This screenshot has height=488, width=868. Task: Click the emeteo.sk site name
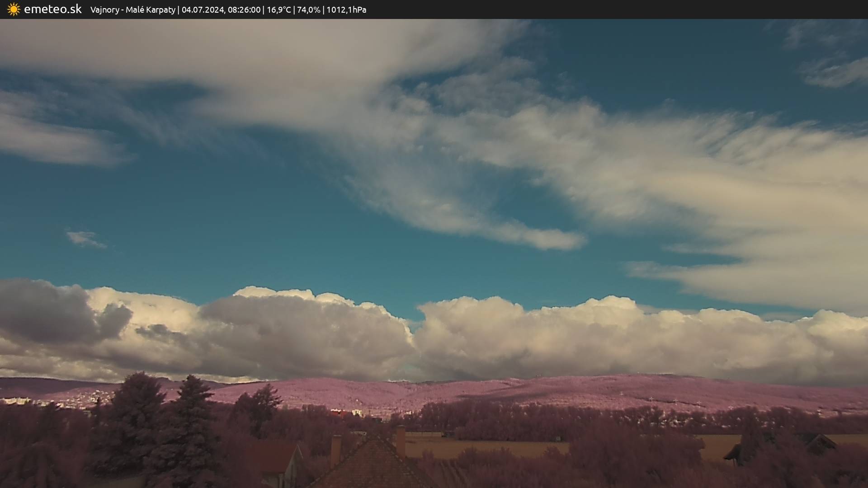(52, 9)
